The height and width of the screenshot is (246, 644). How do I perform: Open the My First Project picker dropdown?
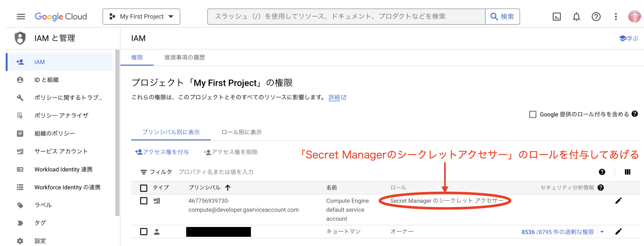coord(141,16)
